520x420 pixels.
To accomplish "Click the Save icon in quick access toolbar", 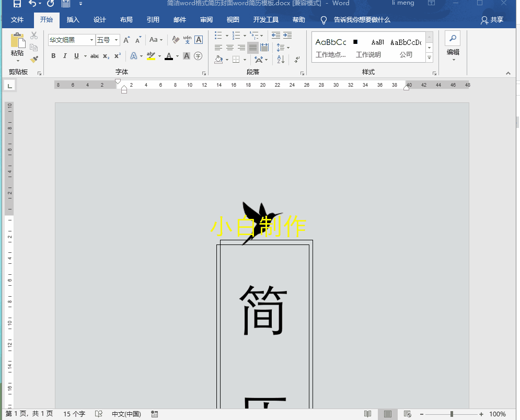I will [x=17, y=3].
